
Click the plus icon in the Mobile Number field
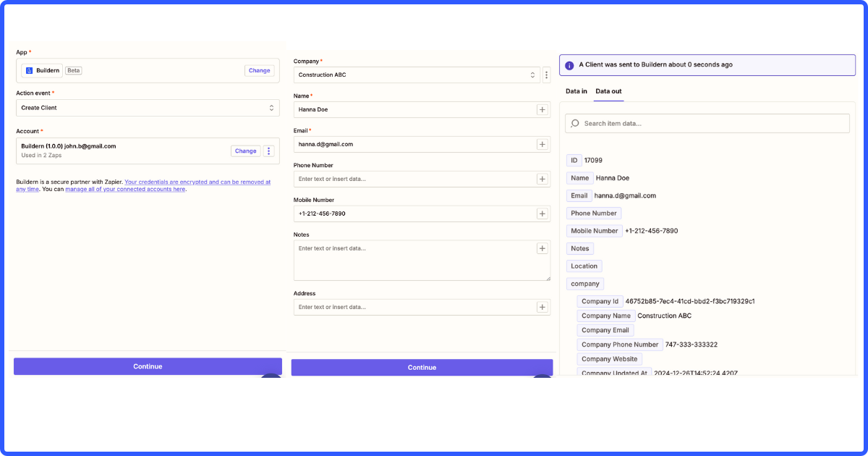[542, 214]
